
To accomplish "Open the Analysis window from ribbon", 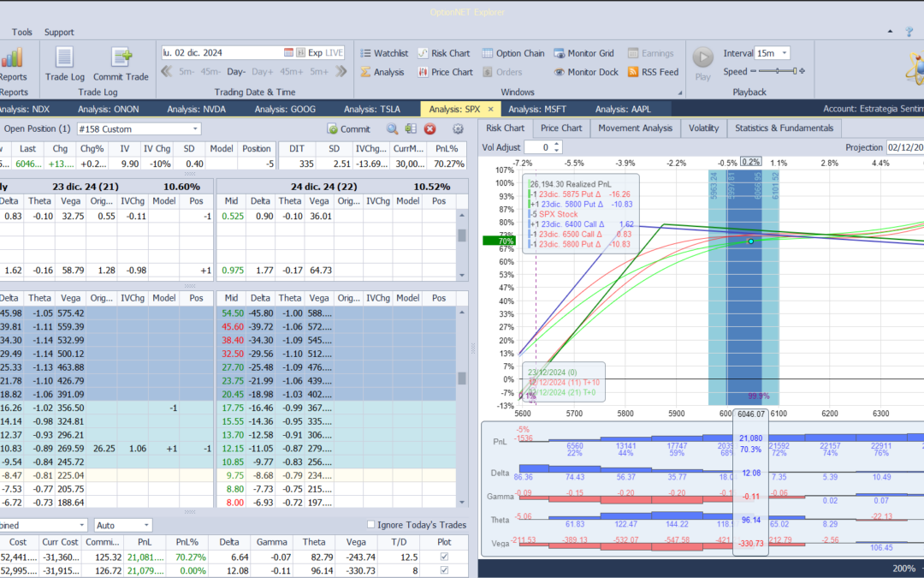I will (x=382, y=72).
